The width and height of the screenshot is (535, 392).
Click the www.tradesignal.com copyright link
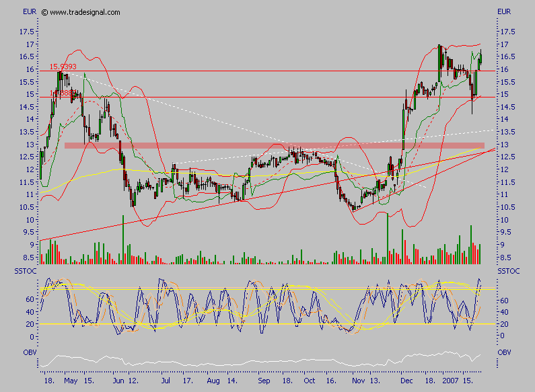click(81, 12)
